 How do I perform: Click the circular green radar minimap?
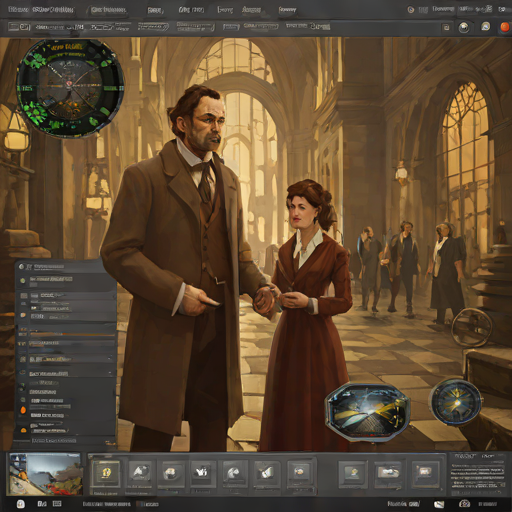70,88
